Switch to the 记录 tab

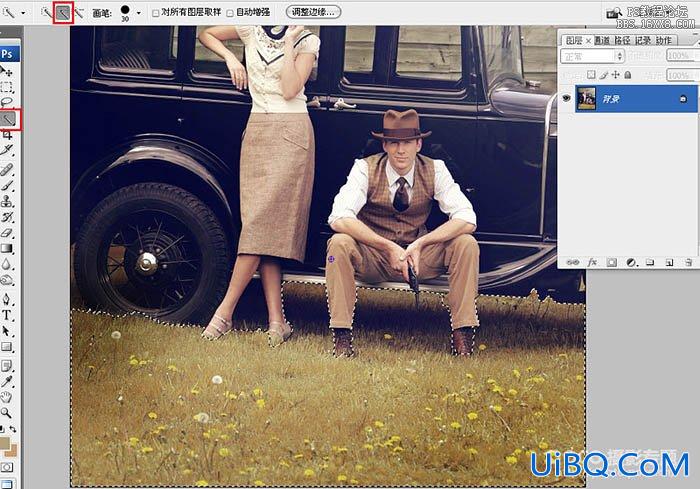click(643, 40)
